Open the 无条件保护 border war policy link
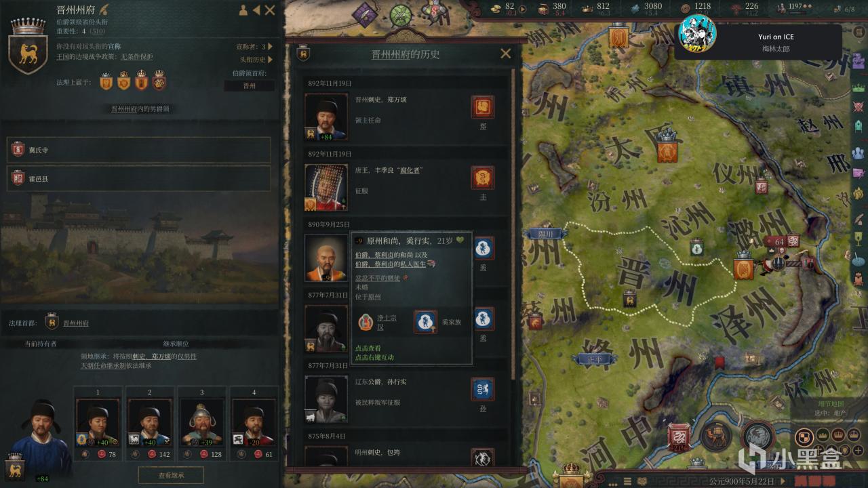The image size is (868, 488). [136, 57]
